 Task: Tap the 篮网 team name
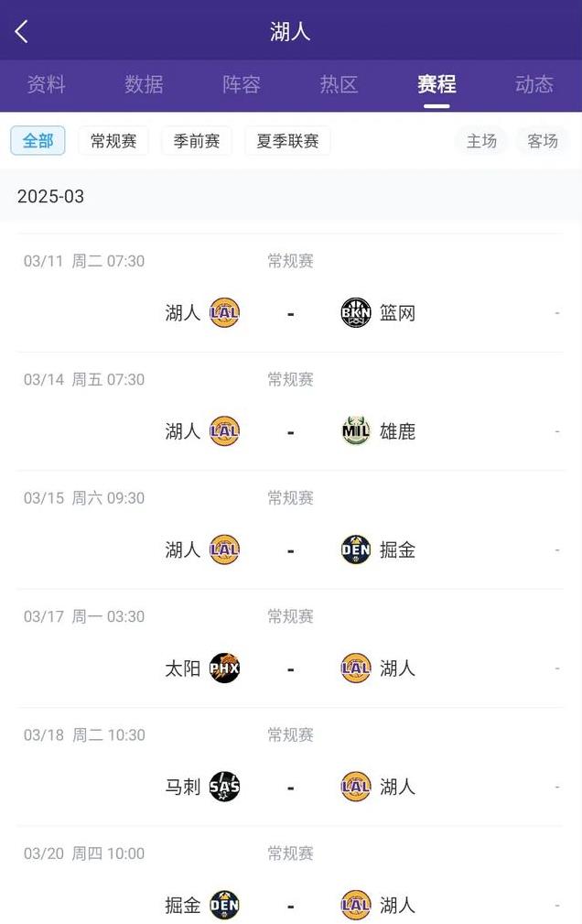(398, 313)
